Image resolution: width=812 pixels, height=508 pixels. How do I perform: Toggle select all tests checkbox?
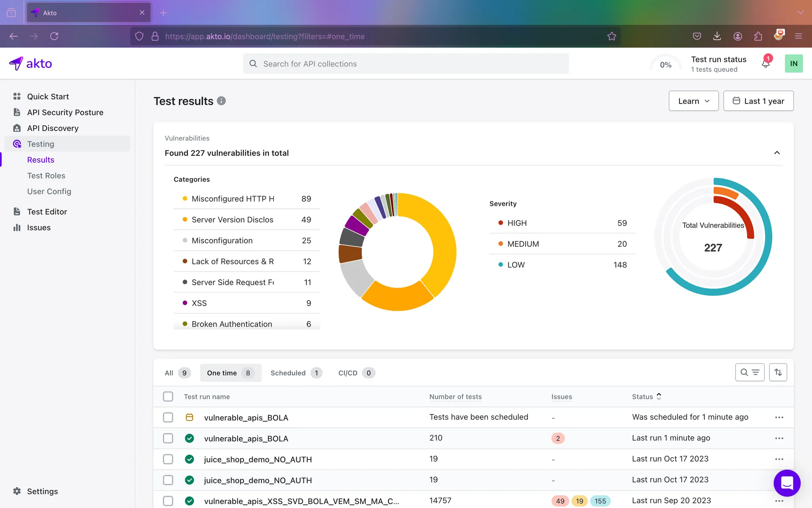pyautogui.click(x=168, y=397)
